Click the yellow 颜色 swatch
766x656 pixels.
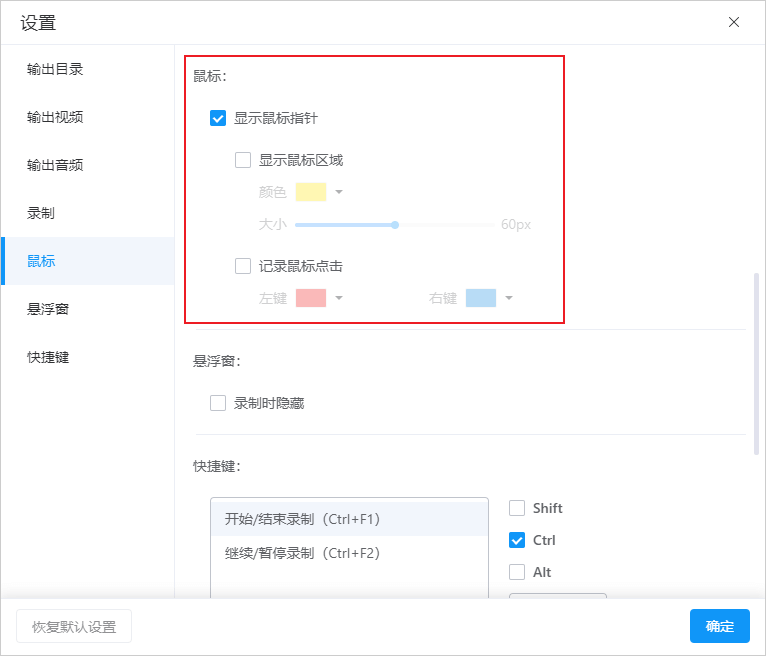311,192
